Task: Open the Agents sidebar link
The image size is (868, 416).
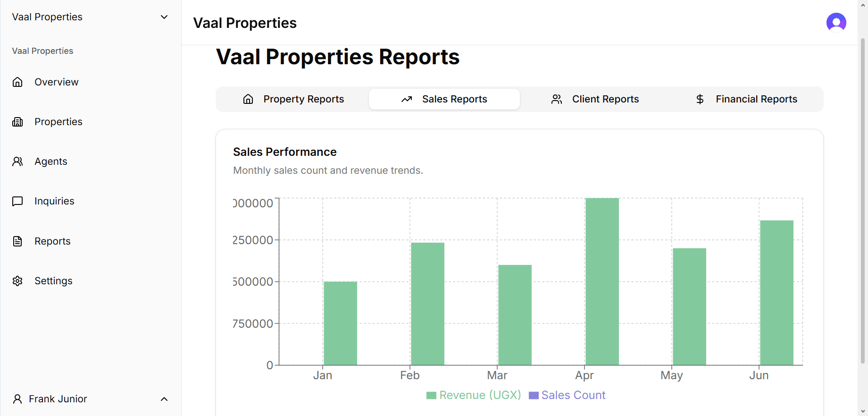Action: 51,161
